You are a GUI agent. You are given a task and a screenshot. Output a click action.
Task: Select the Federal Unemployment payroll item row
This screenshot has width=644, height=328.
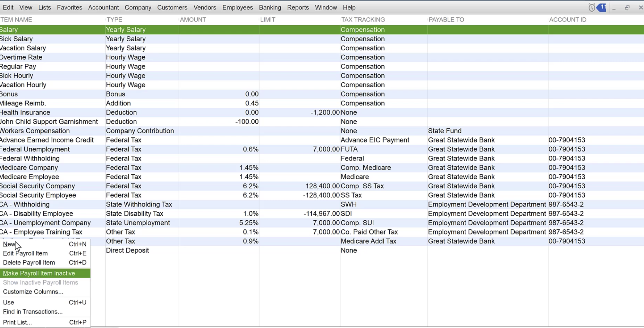click(x=35, y=149)
